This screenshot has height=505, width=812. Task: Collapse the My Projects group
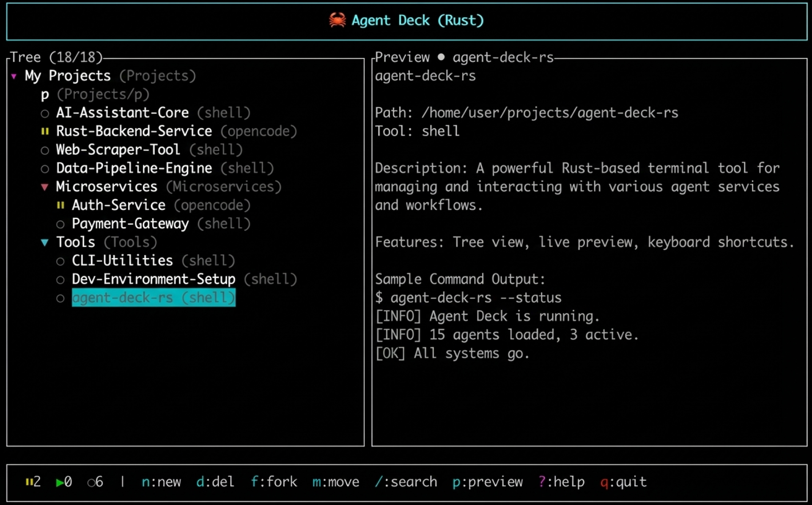(x=14, y=77)
